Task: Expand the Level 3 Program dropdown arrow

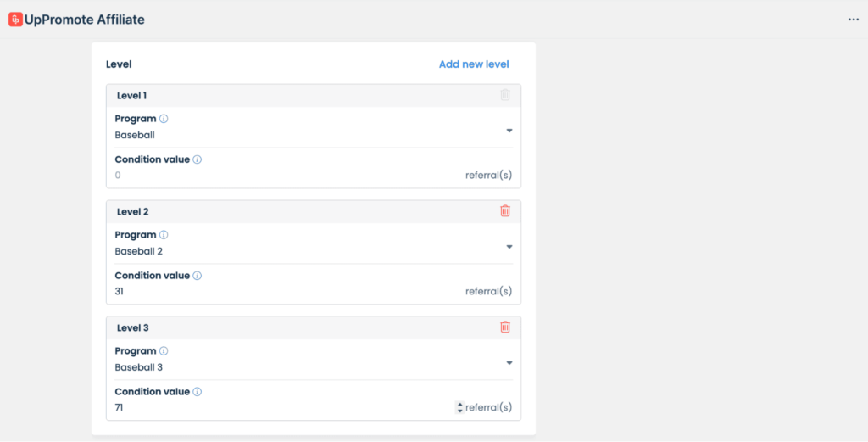Action: (509, 363)
